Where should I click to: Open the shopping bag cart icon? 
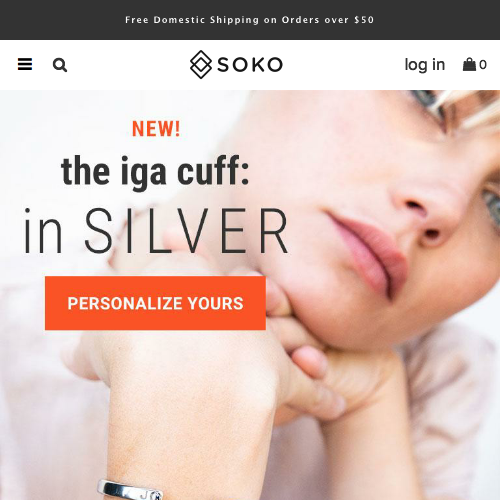469,64
